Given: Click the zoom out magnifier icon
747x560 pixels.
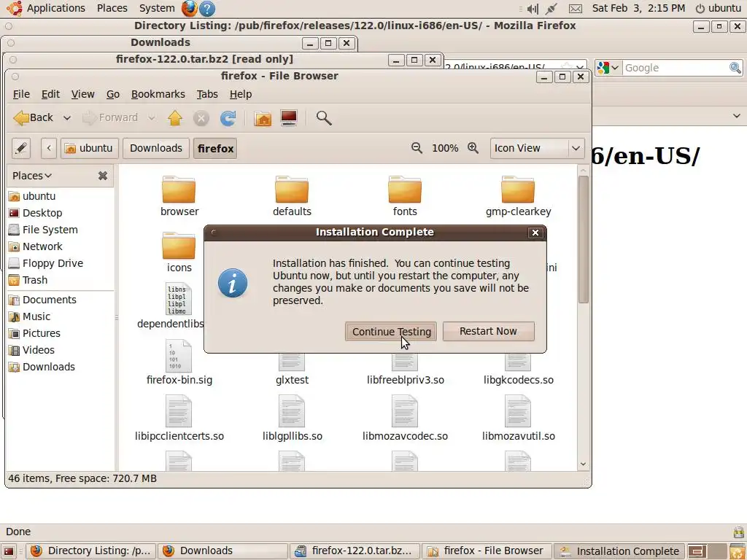Looking at the screenshot, I should pyautogui.click(x=417, y=148).
